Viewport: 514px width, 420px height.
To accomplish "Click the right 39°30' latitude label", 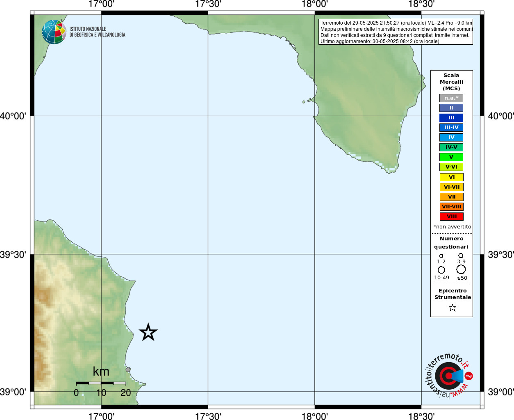I will 501,255.
